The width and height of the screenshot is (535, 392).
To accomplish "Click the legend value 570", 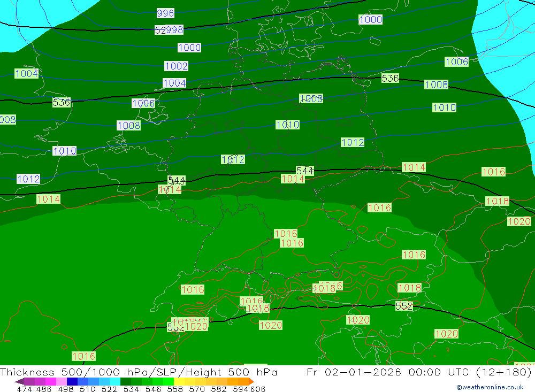I will pyautogui.click(x=197, y=389).
